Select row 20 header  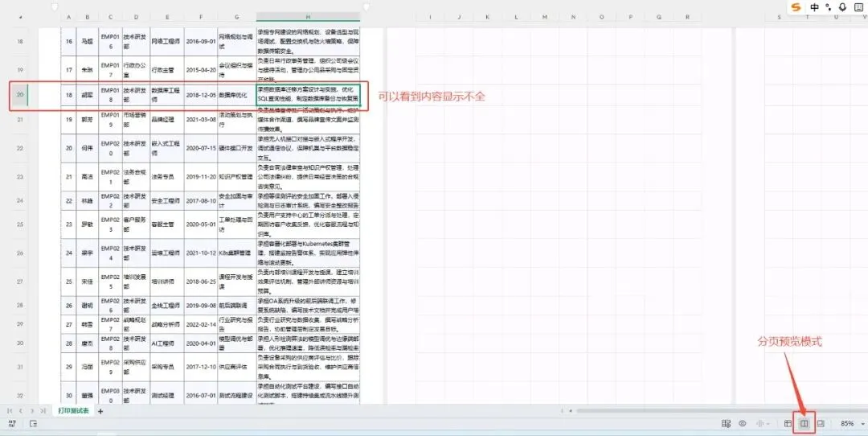pyautogui.click(x=20, y=95)
